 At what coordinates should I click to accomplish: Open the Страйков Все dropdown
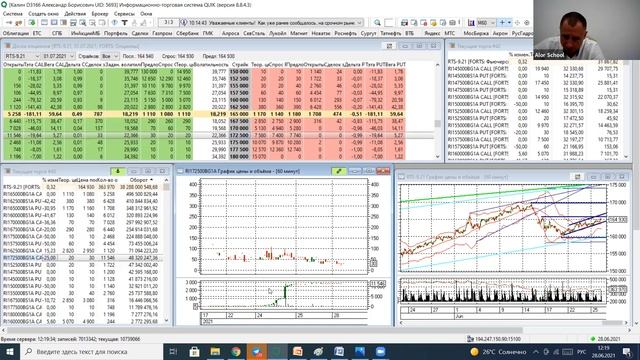coord(110,56)
